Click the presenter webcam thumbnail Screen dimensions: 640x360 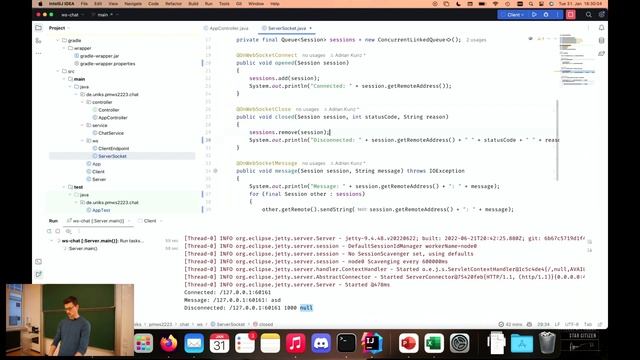click(70, 320)
